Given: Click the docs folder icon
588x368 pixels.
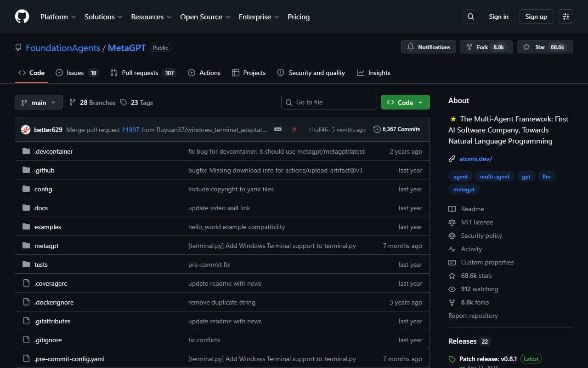Looking at the screenshot, I should [x=26, y=208].
